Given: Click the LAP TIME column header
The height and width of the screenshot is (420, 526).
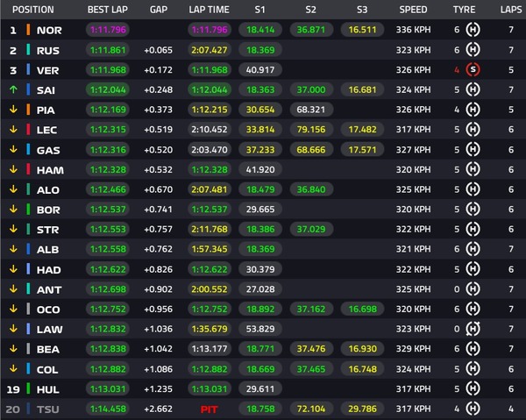Looking at the screenshot, I should click(x=209, y=10).
